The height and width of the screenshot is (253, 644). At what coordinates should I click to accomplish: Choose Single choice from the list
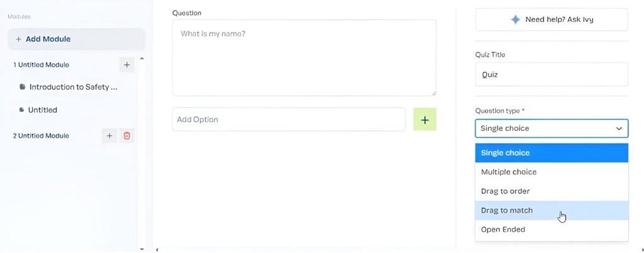(x=551, y=153)
